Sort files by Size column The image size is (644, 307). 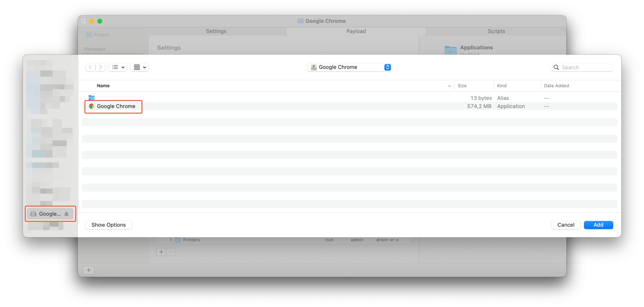click(x=462, y=86)
